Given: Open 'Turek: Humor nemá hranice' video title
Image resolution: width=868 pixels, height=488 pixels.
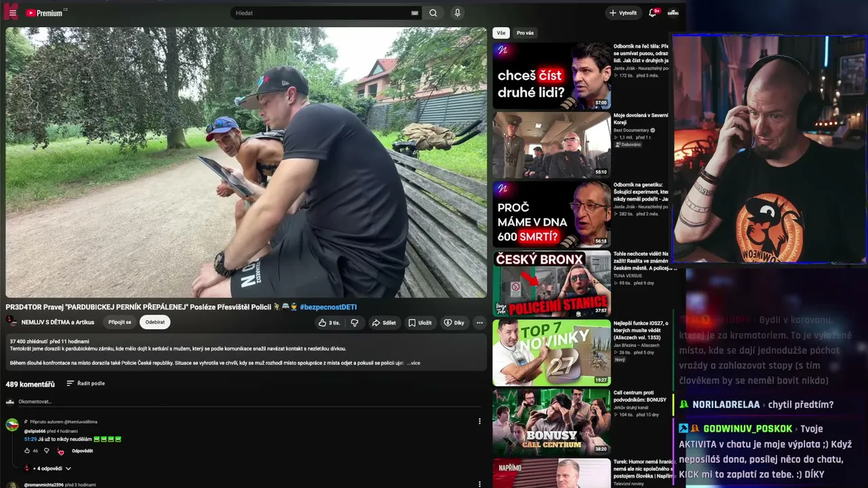Looking at the screenshot, I should point(644,468).
